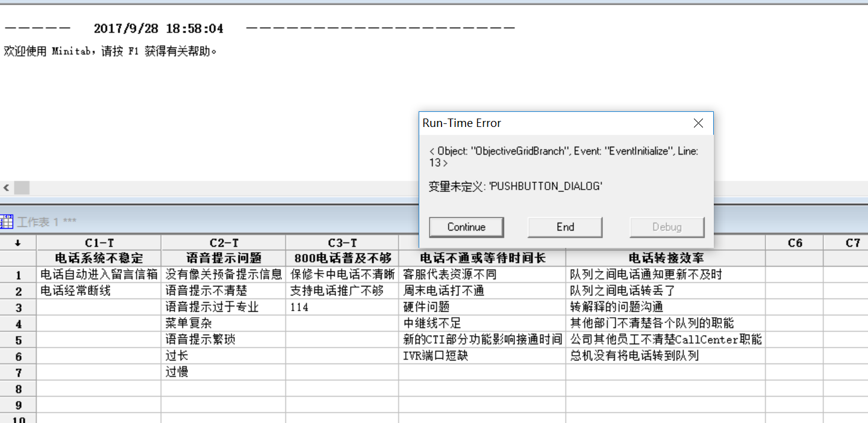Screen dimensions: 868x423
Task: Click End button in error dialog
Action: 565,227
